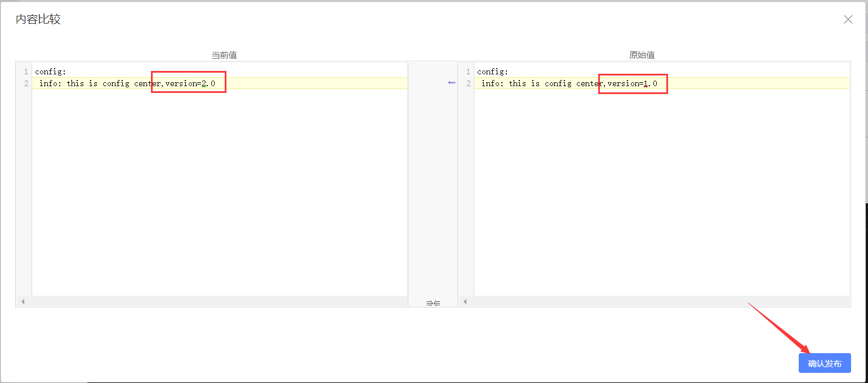Click the left scroll arrow under the 原始值 editor

tap(465, 302)
